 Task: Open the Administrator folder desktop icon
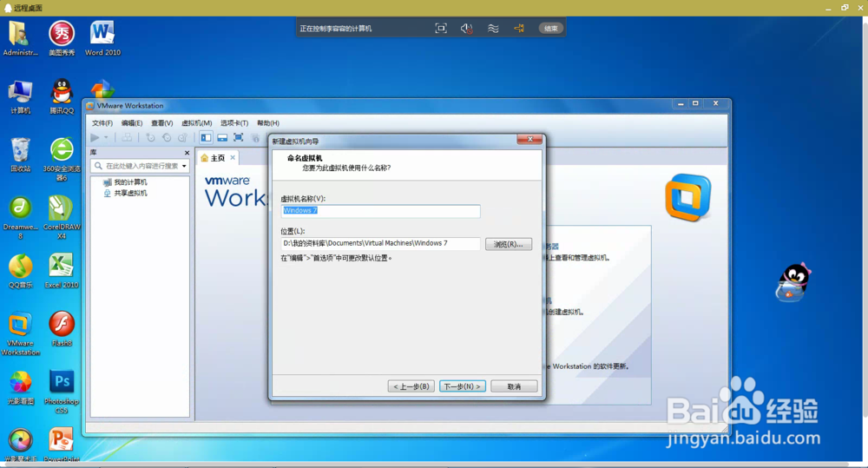pyautogui.click(x=20, y=38)
